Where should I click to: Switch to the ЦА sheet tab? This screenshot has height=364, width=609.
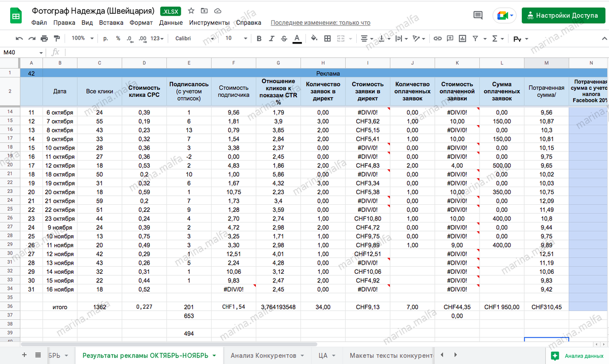click(327, 355)
